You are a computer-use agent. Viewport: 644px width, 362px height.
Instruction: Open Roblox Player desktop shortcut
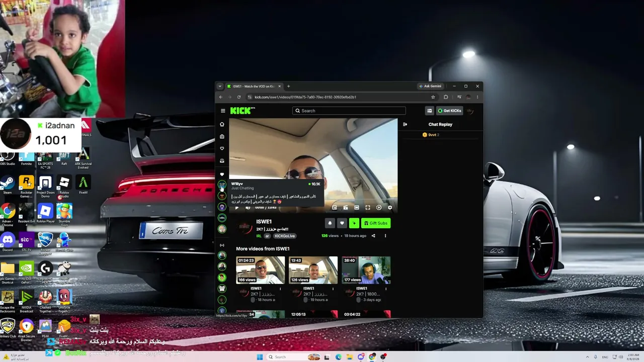[x=45, y=214]
